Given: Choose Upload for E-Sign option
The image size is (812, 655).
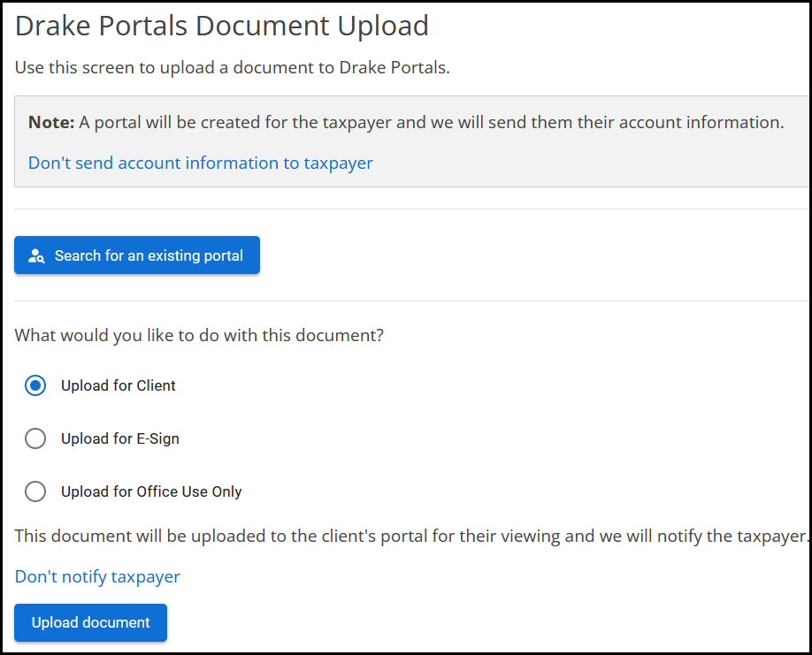Looking at the screenshot, I should click(x=35, y=438).
